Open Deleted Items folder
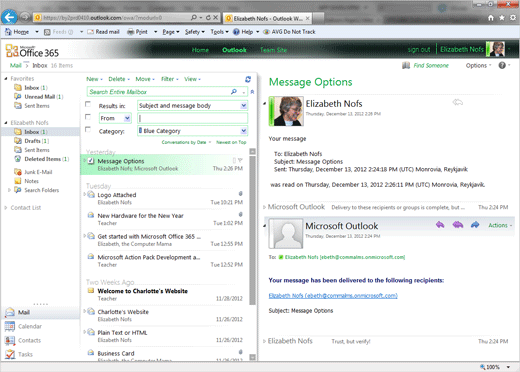This screenshot has height=372, width=520. point(42,159)
